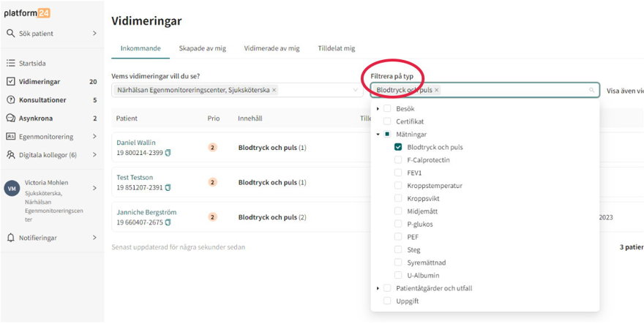The width and height of the screenshot is (644, 324).
Task: Click the search icon in the type filter
Action: (x=591, y=91)
